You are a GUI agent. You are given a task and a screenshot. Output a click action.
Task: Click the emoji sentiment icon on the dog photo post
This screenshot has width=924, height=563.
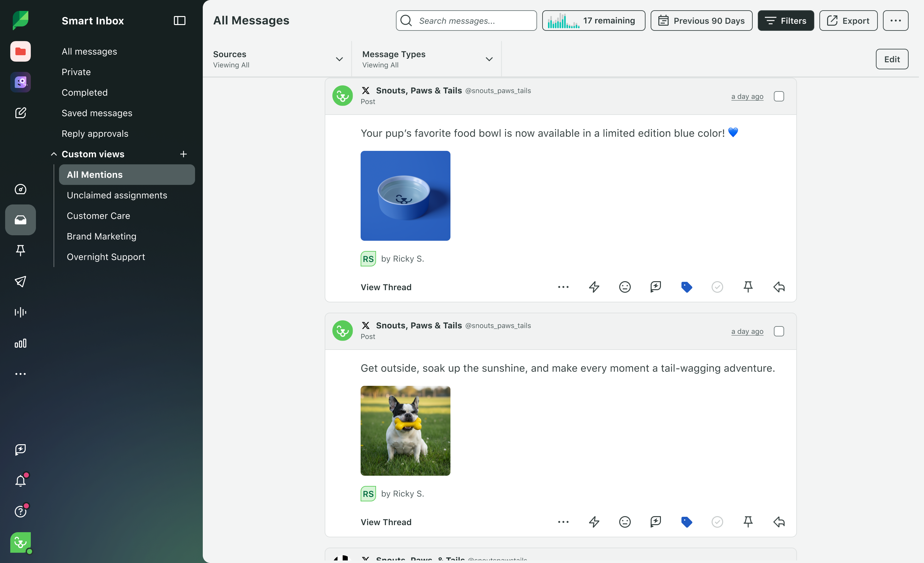click(625, 522)
